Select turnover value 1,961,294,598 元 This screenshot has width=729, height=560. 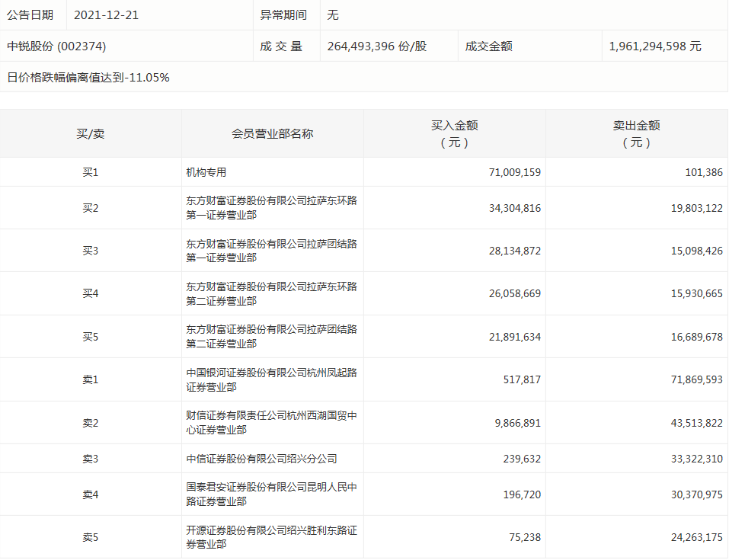pos(655,46)
